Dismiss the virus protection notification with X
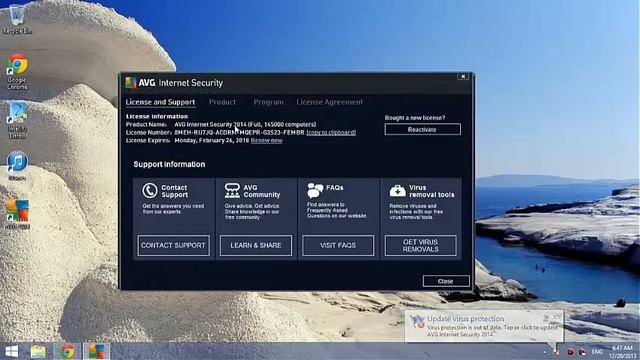The image size is (640, 360). (556, 317)
